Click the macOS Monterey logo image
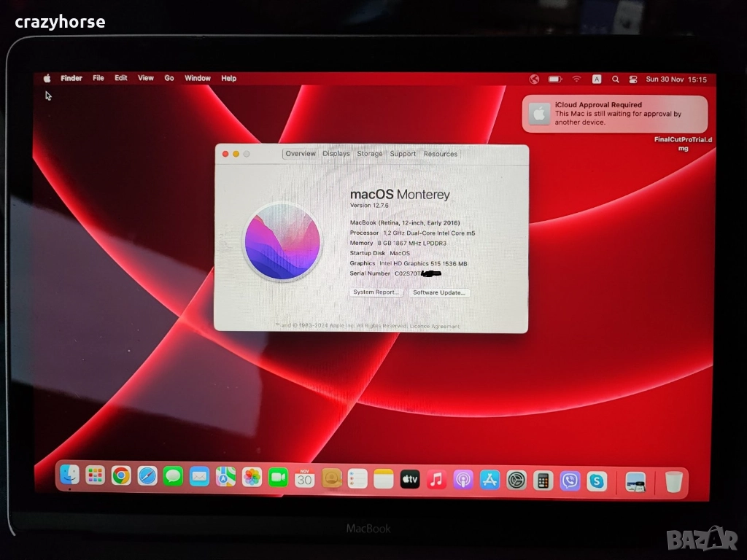The image size is (747, 560). pyautogui.click(x=282, y=241)
